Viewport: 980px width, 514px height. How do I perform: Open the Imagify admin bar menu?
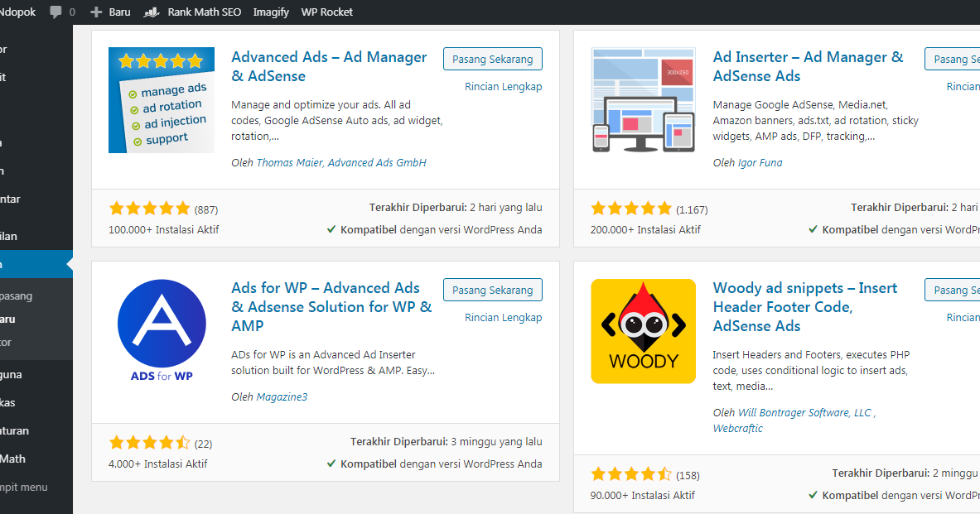pos(271,12)
